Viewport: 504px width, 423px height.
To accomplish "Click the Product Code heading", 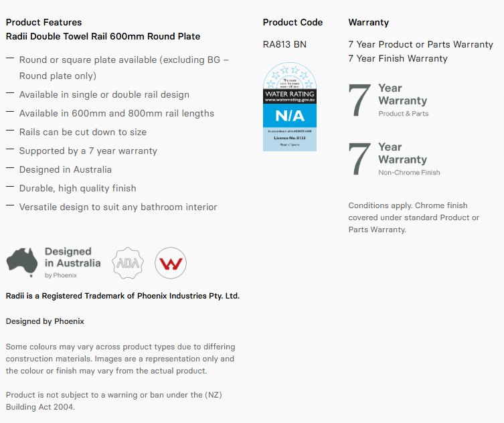I will click(292, 22).
